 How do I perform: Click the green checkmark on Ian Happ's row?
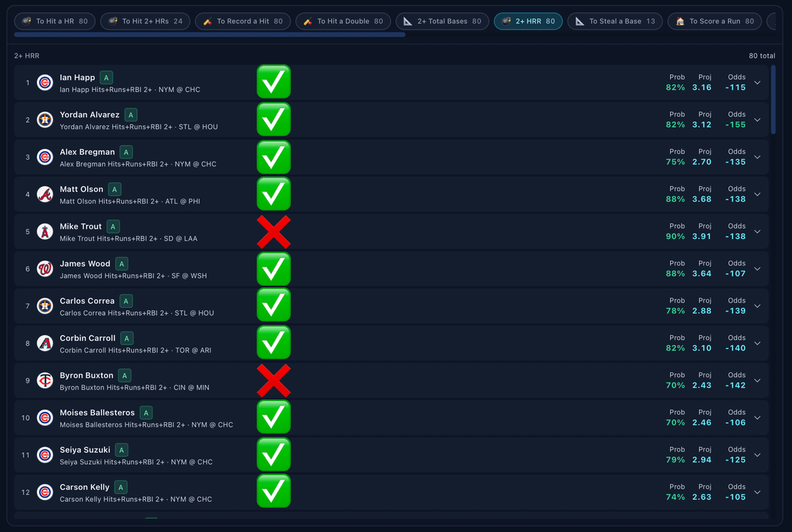tap(274, 82)
